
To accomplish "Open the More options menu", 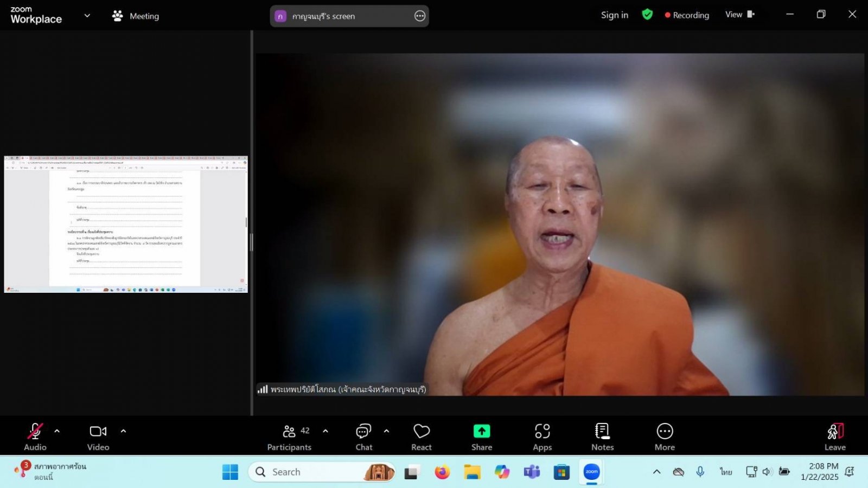I will [x=665, y=437].
